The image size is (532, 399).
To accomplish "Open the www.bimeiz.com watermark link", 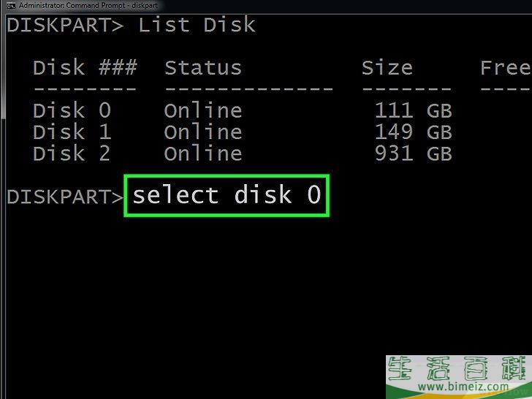I will pyautogui.click(x=459, y=387).
